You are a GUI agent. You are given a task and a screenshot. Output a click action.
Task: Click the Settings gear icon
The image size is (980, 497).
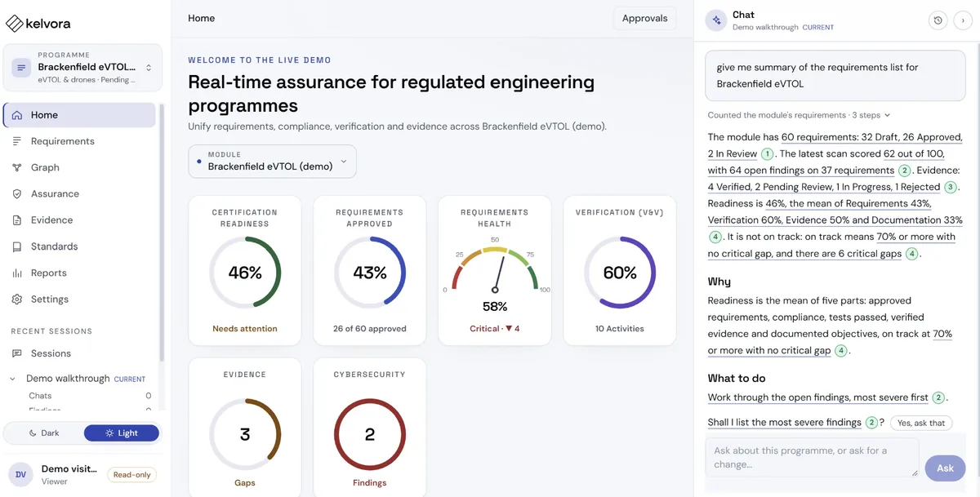tap(17, 300)
